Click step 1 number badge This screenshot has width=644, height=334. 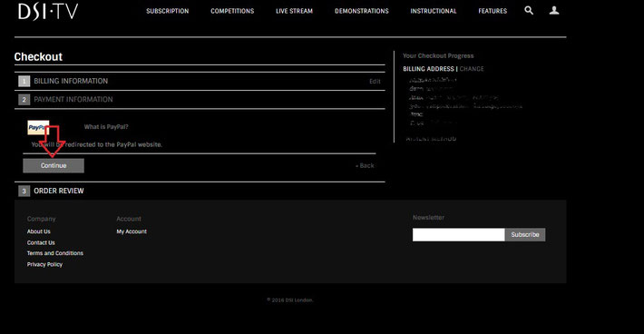click(24, 82)
